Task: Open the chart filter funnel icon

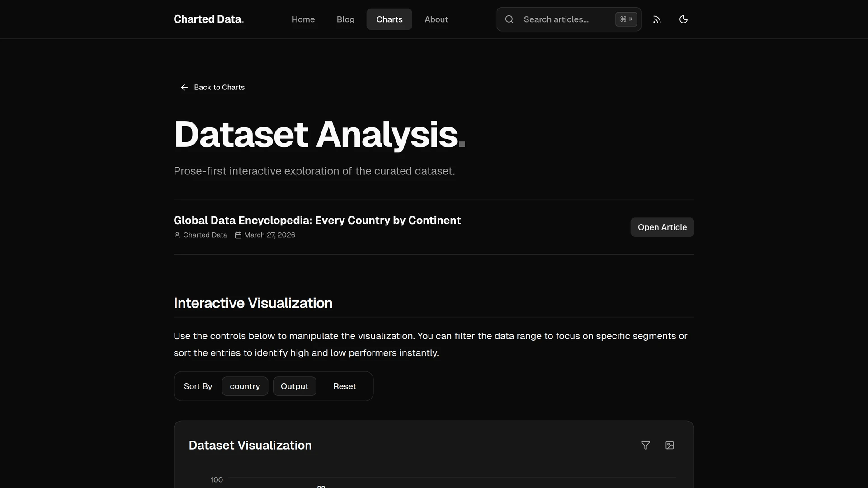Action: pos(646,446)
